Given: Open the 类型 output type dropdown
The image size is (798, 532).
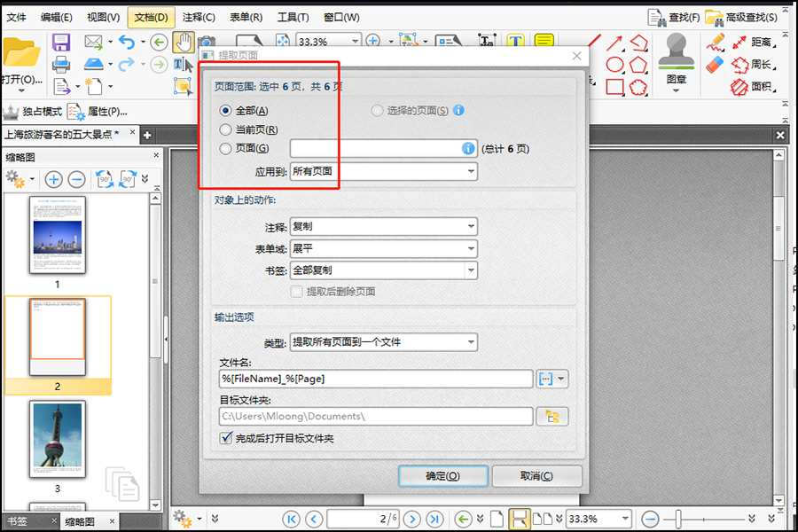Looking at the screenshot, I should [384, 342].
